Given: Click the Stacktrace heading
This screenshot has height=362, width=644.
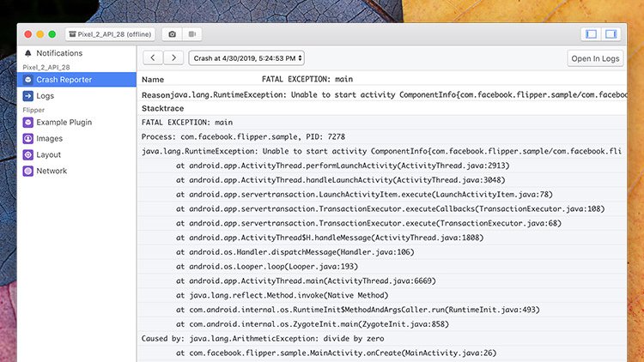Looking at the screenshot, I should pos(162,108).
